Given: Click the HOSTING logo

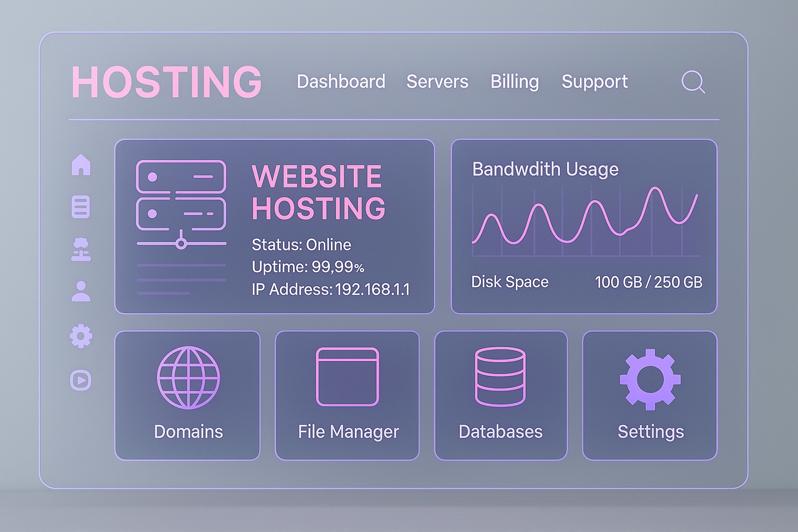Looking at the screenshot, I should click(167, 82).
